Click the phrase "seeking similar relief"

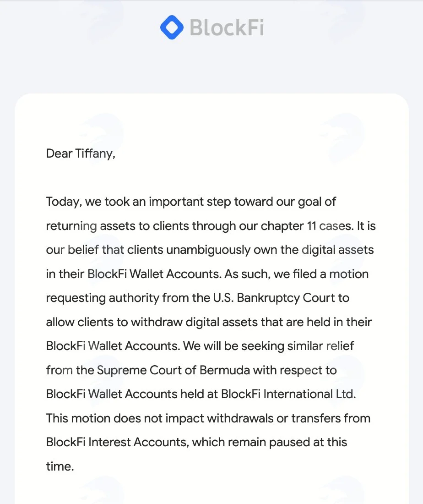tap(298, 346)
